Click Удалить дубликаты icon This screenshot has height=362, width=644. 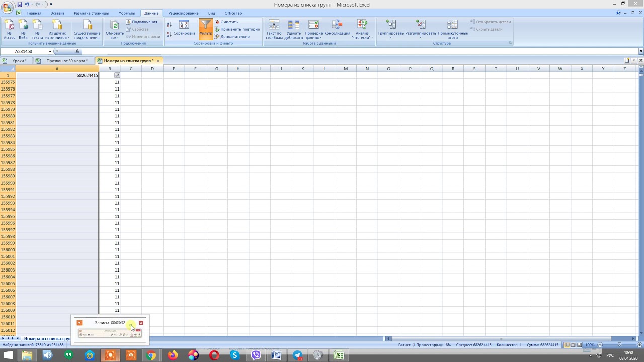coord(293,29)
